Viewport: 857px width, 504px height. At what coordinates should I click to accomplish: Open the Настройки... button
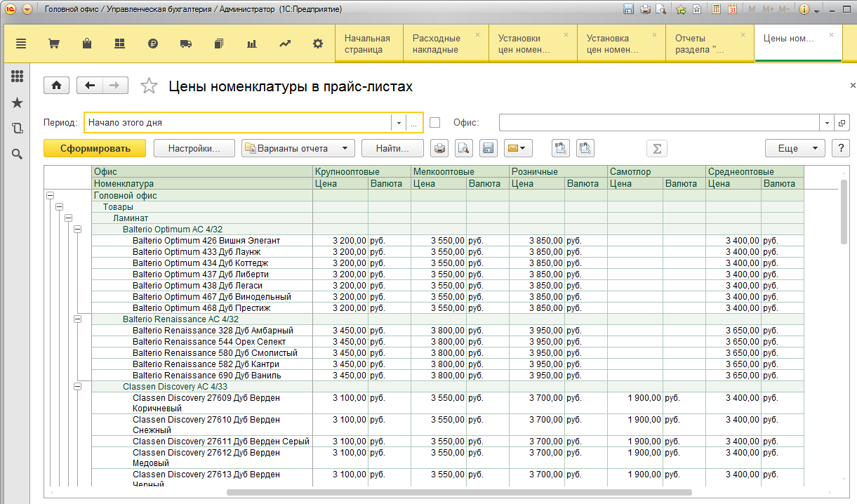(194, 148)
